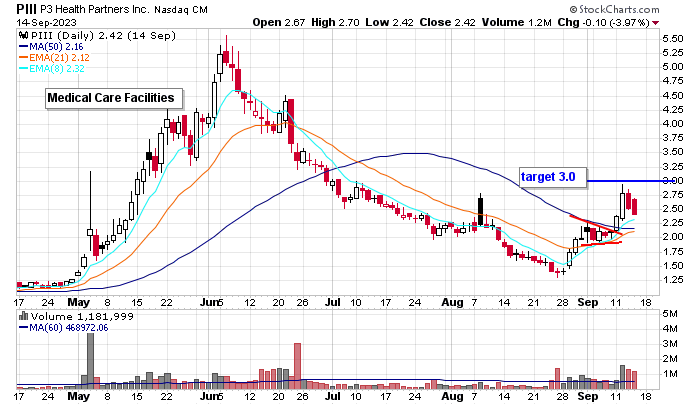Screen dimensions: 700x405
Task: Click the candlestick icon beside PIII (Daily)
Action: pos(24,35)
